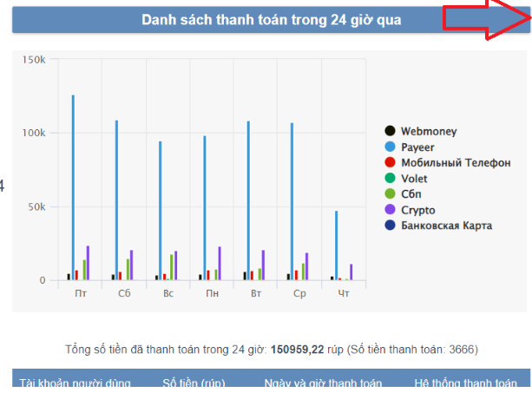Click the green Volet legend dot
Viewport: 532px width, 399px height.
[390, 178]
